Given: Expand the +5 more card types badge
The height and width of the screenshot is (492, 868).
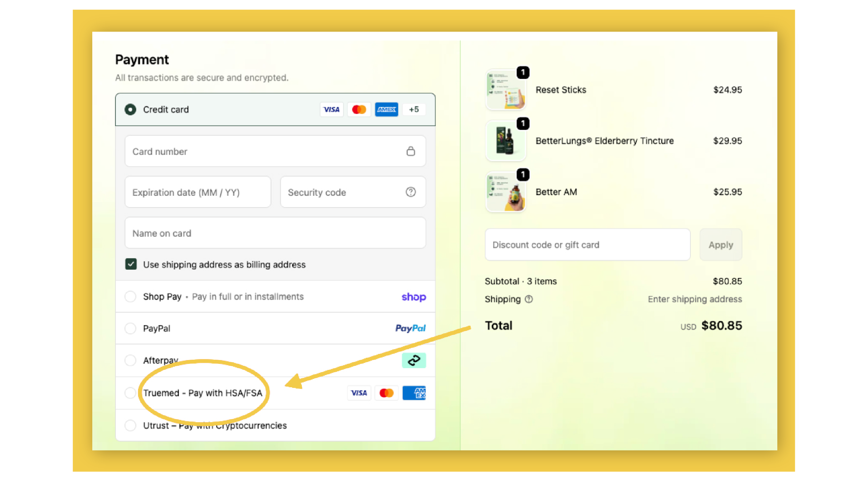Looking at the screenshot, I should point(414,110).
